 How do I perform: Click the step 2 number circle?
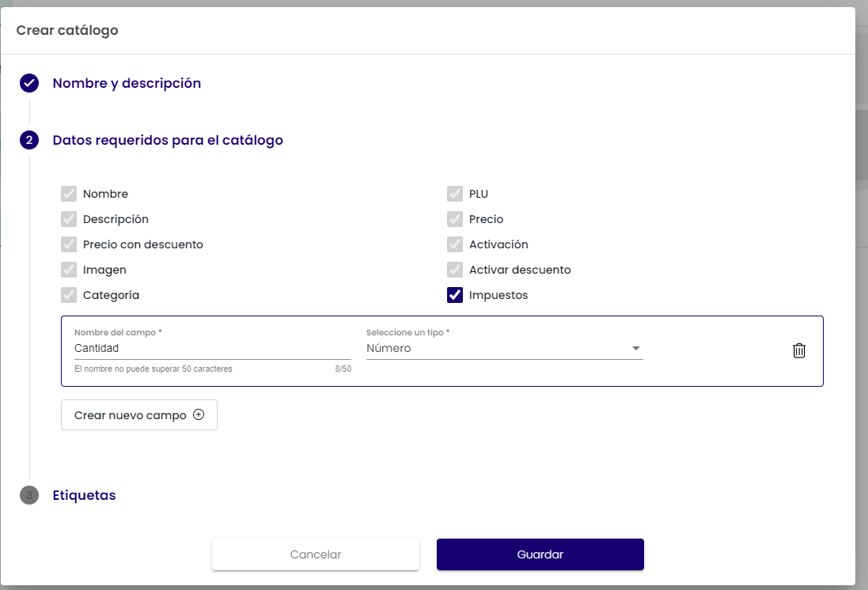(x=29, y=141)
